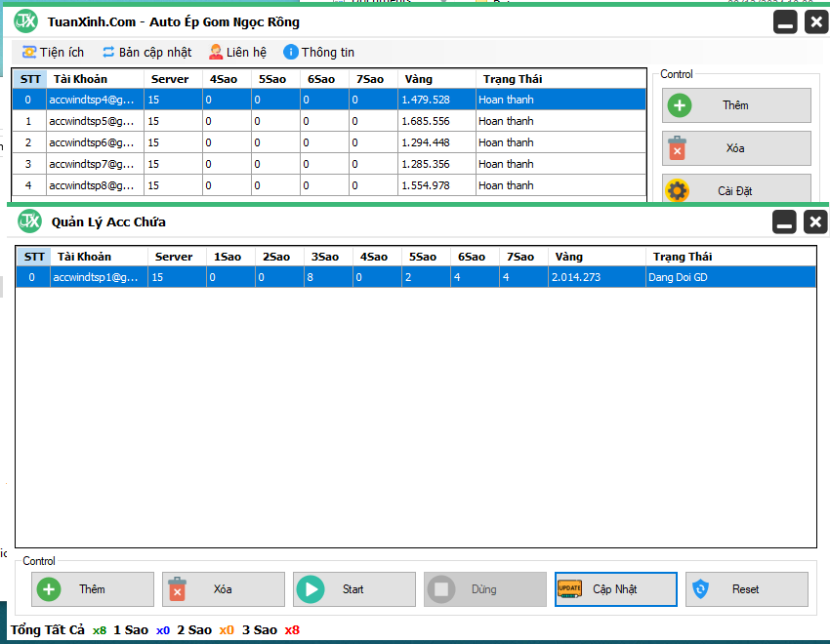This screenshot has width=830, height=644.
Task: Open the Tiện ích menu
Action: (53, 52)
